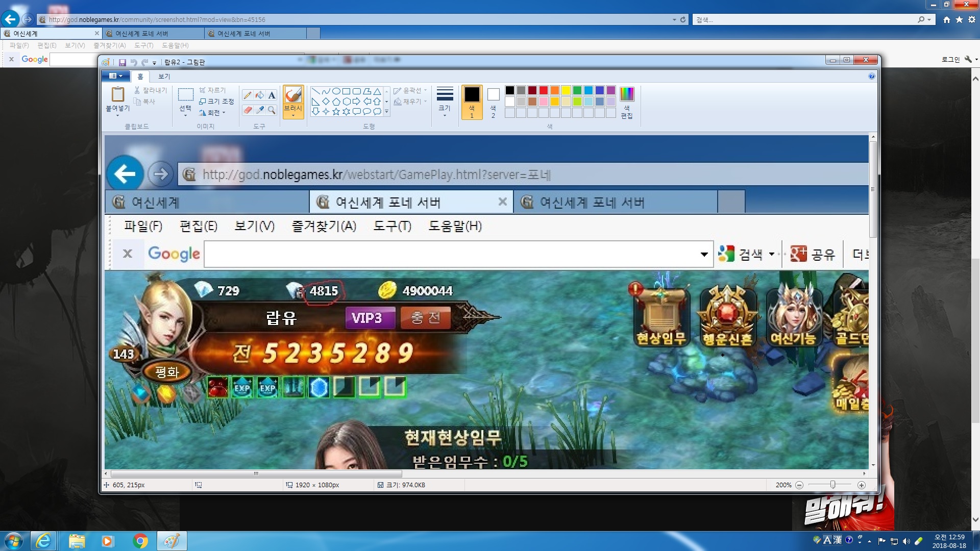Click the 색 편집 (Edit colors) icon
The height and width of the screenshot is (551, 980).
627,102
